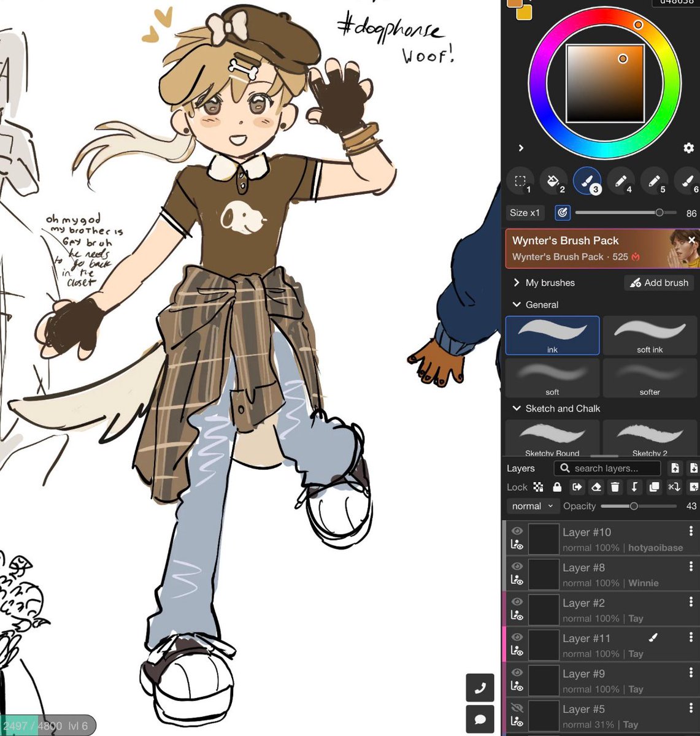The height and width of the screenshot is (736, 700).
Task: Show hidden Layer #5 with its eye icon
Action: pos(517,708)
